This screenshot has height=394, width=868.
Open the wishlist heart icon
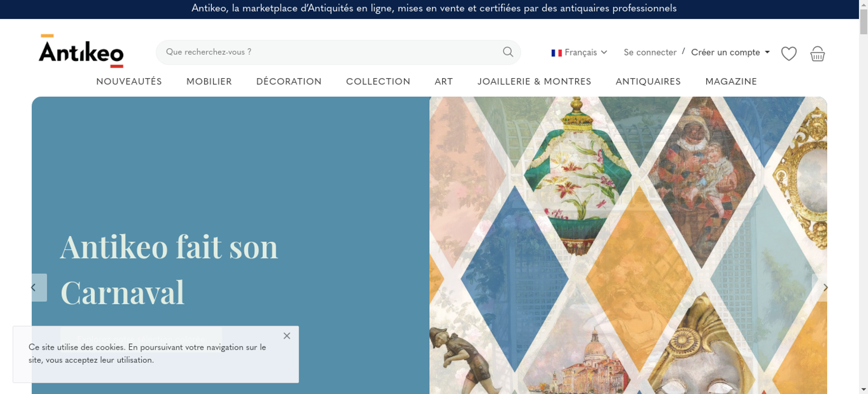click(789, 53)
